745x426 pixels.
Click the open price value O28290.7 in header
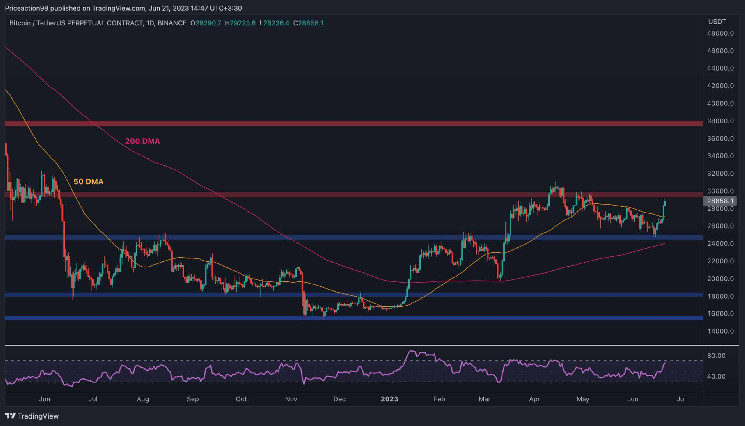point(206,23)
